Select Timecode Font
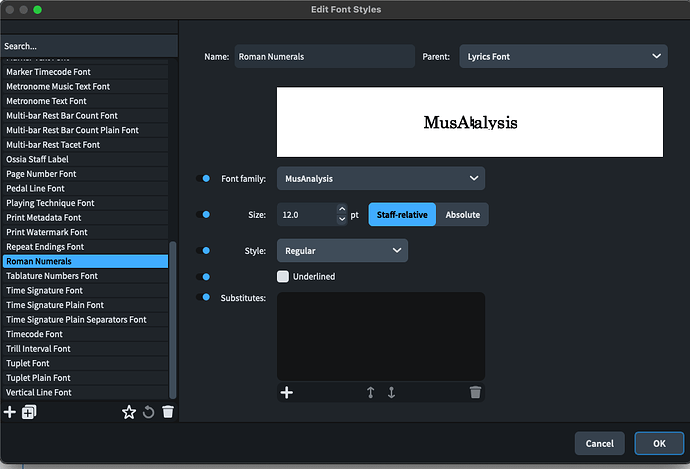690x469 pixels. [x=85, y=334]
